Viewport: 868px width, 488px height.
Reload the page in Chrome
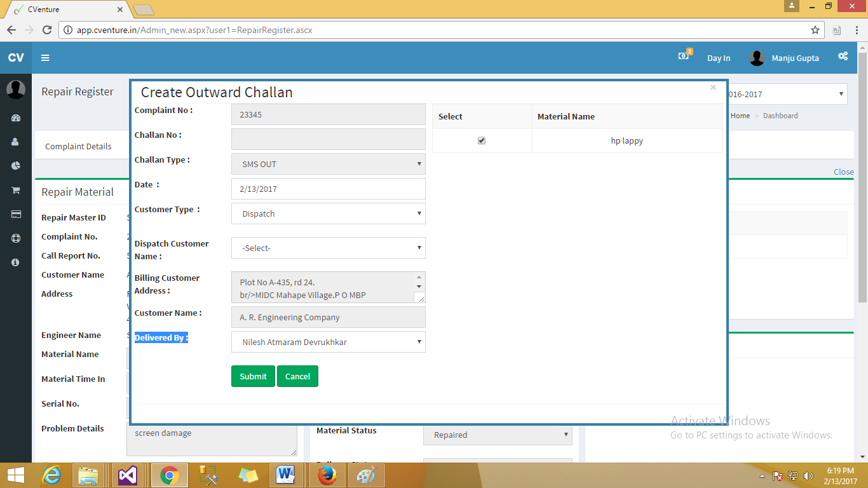click(46, 30)
